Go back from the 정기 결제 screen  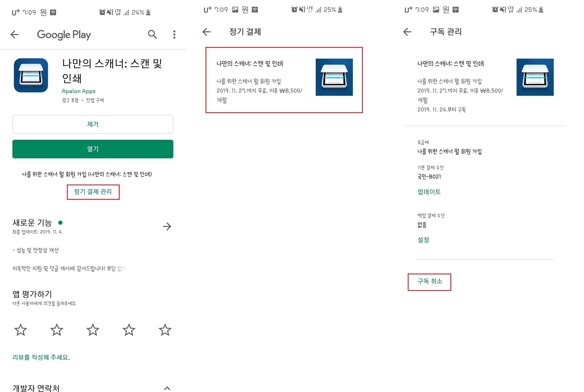point(207,32)
